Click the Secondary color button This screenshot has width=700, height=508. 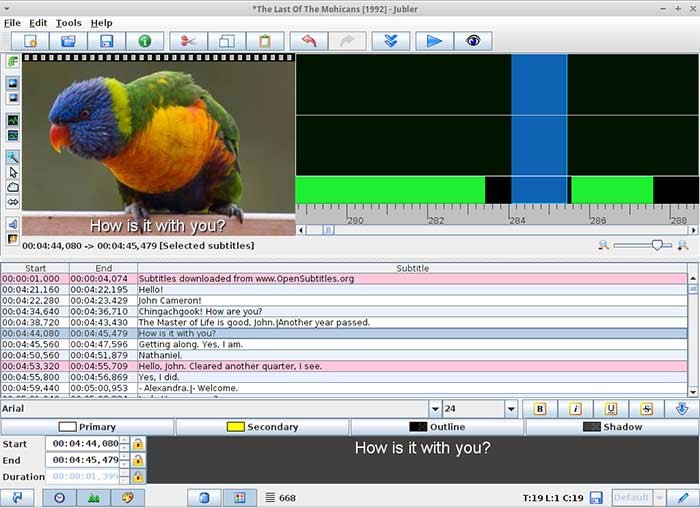pos(262,427)
